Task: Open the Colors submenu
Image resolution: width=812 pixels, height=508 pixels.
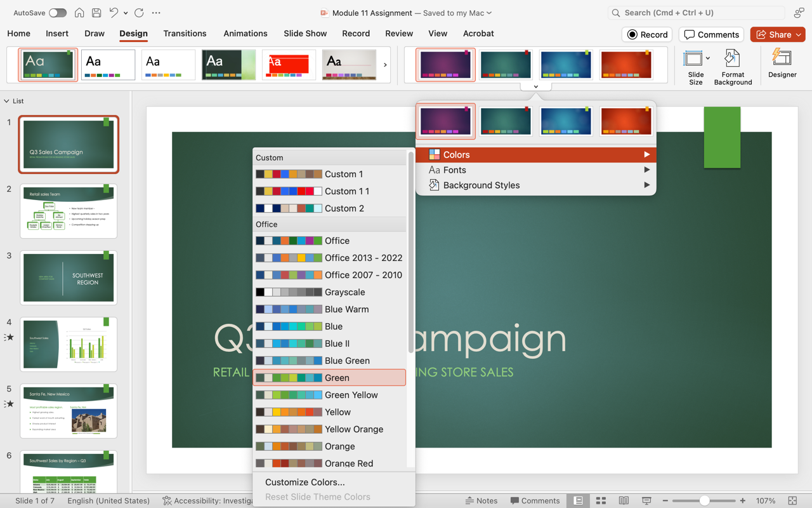Action: coord(536,155)
